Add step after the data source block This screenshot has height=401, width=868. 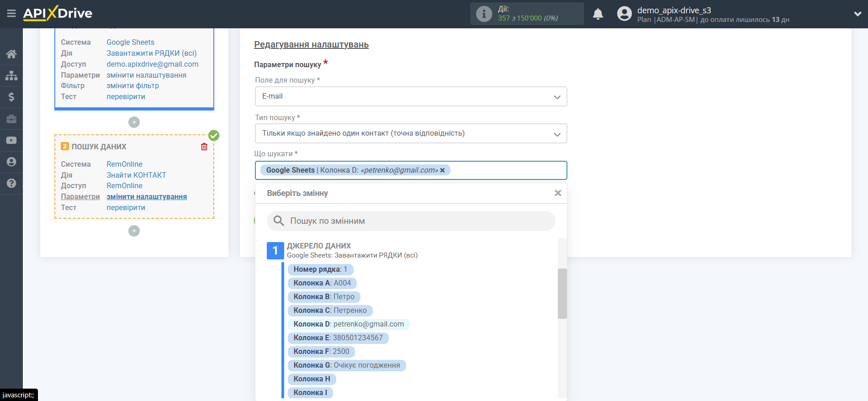pyautogui.click(x=134, y=122)
